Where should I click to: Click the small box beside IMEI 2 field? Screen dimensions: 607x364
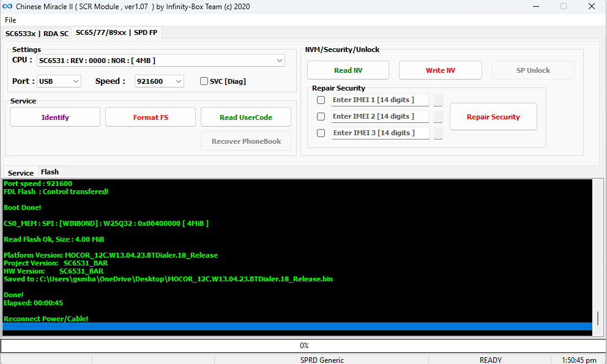pos(438,117)
